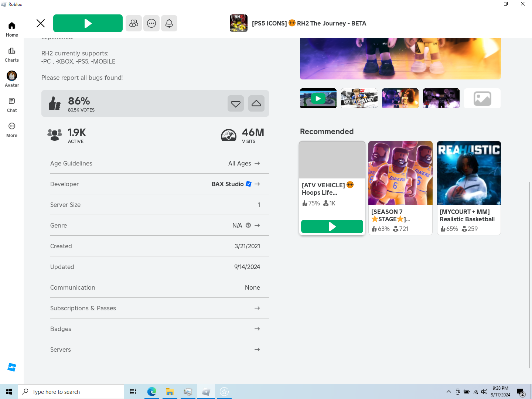Click the Updated date 9/14/2024

(247, 267)
